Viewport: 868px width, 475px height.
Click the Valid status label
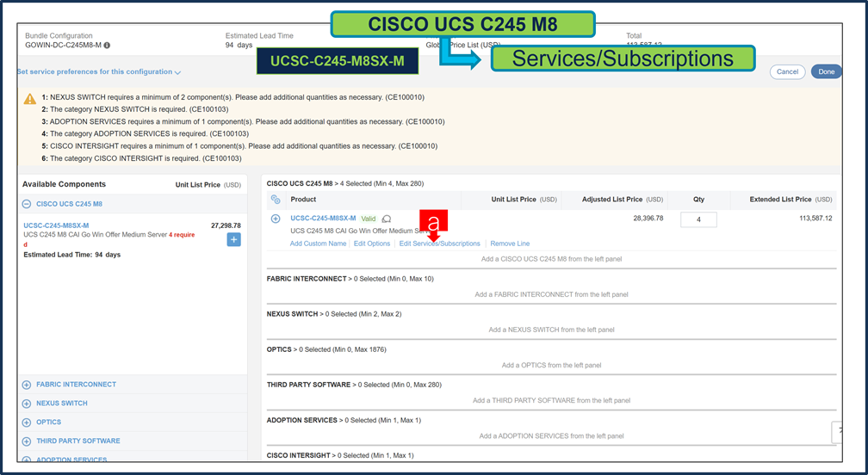pos(369,219)
